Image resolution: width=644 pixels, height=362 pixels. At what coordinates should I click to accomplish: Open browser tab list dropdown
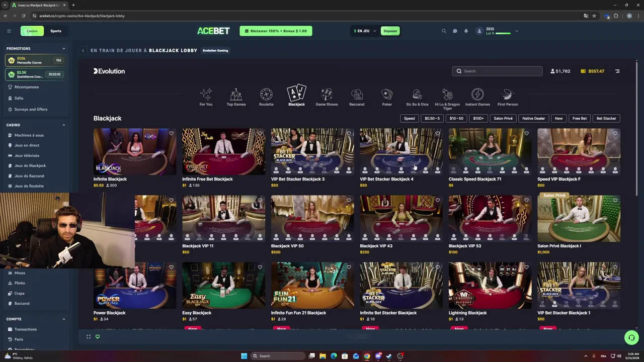[6, 5]
